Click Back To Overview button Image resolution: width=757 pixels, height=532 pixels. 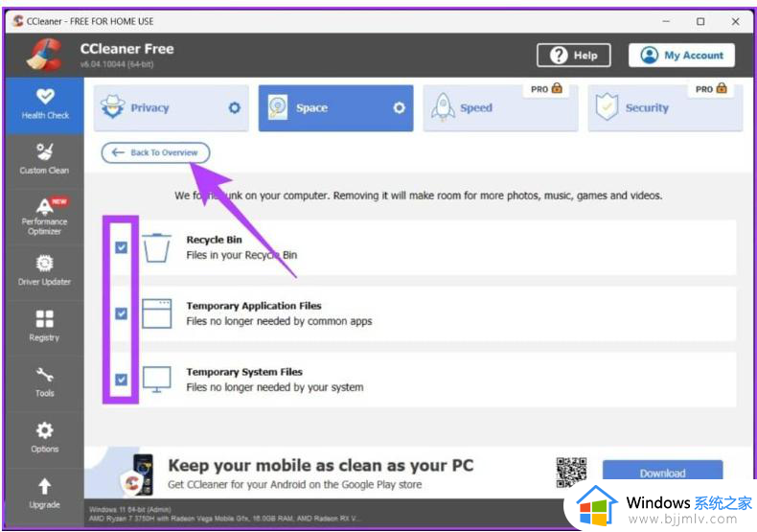point(155,152)
